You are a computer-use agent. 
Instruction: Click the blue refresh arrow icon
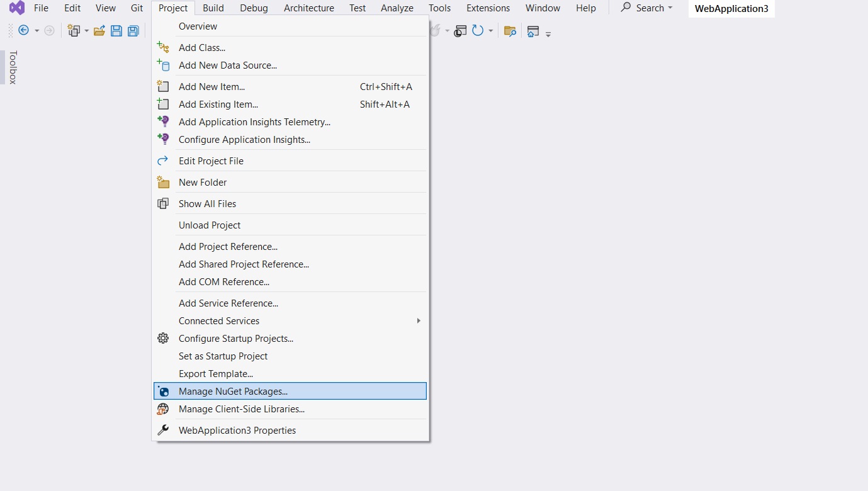pos(478,31)
